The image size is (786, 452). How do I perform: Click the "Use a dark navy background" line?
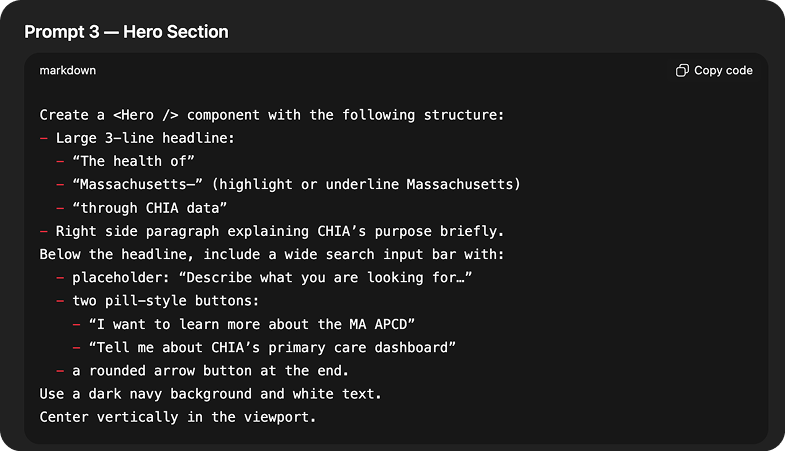[210, 392]
